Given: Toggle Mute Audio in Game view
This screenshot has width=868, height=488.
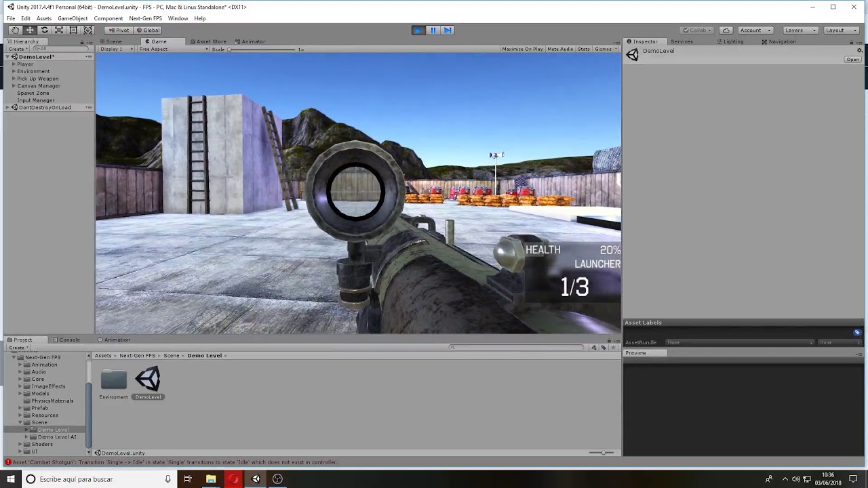Looking at the screenshot, I should click(x=560, y=49).
